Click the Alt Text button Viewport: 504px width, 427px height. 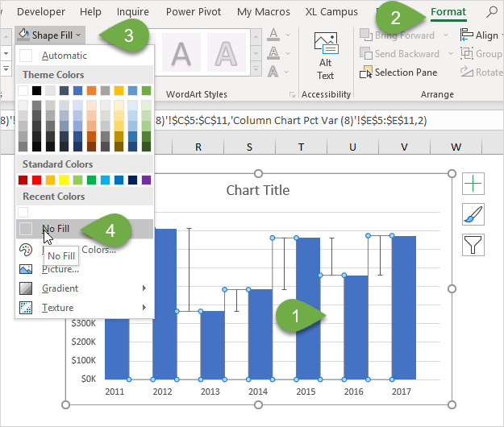pos(325,56)
